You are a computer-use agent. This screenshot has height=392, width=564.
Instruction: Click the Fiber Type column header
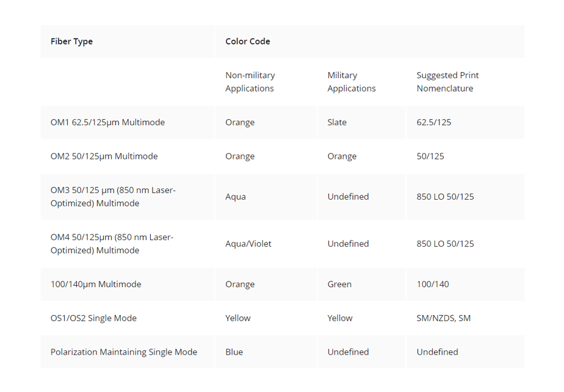click(72, 42)
